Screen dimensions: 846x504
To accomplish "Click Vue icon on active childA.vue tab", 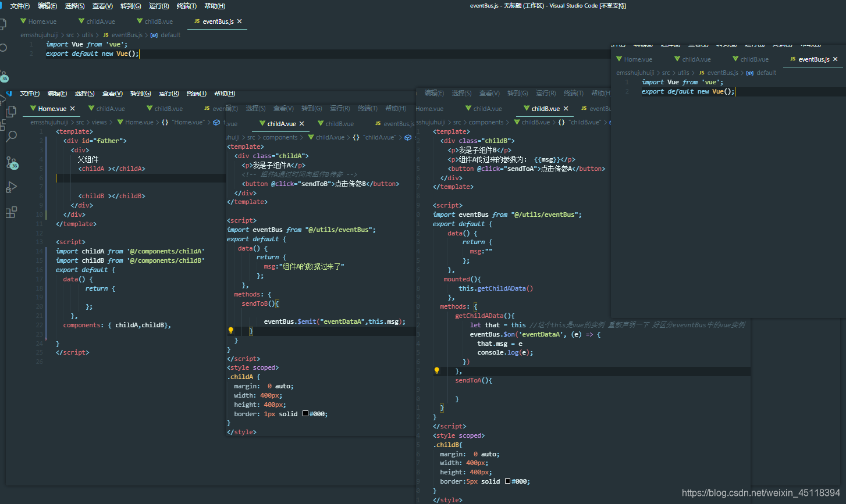I will point(262,124).
